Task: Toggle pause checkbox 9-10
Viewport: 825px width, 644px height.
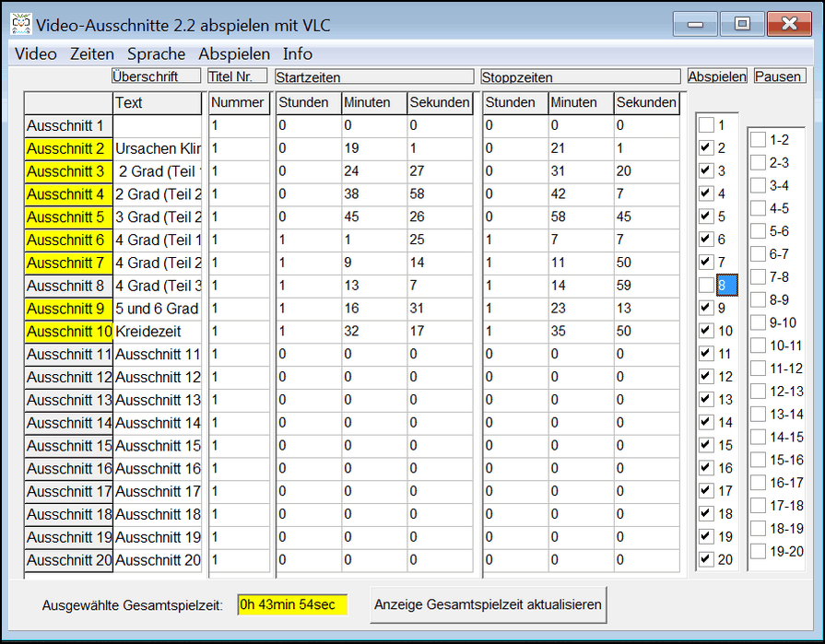Action: 758,322
